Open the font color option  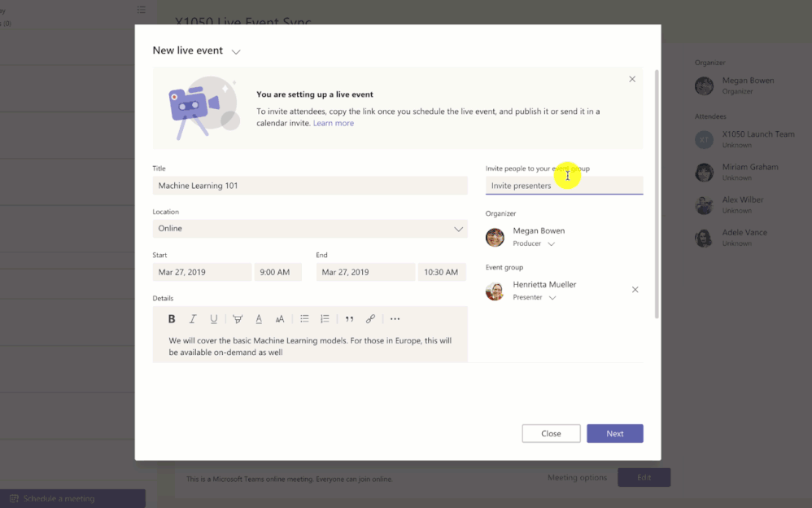[259, 318]
